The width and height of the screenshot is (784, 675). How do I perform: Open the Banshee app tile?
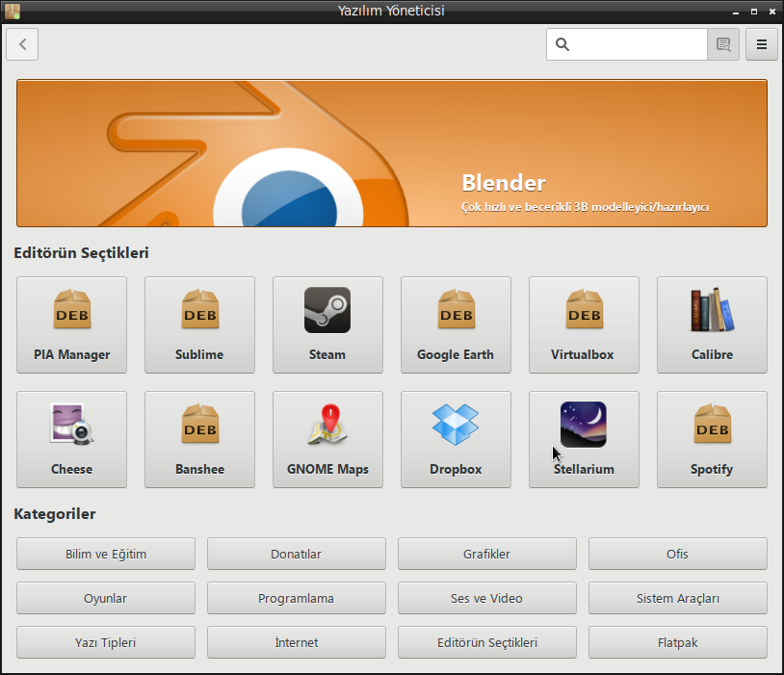click(x=199, y=439)
